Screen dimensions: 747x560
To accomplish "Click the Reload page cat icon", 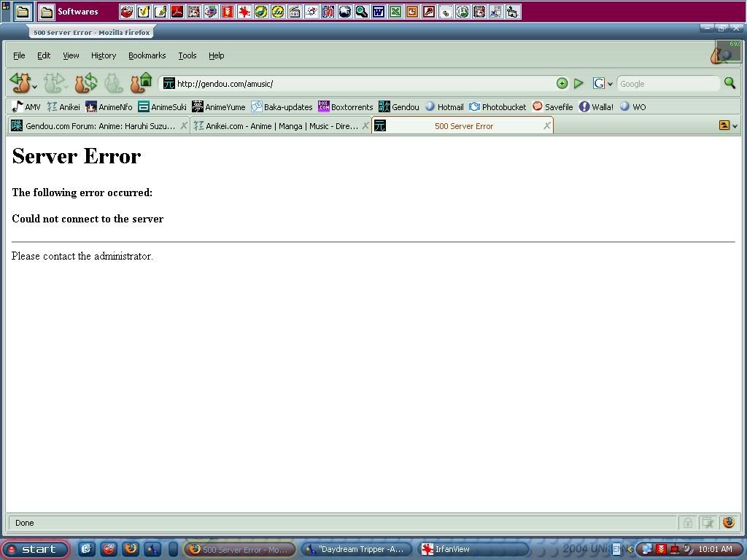I will tap(85, 83).
